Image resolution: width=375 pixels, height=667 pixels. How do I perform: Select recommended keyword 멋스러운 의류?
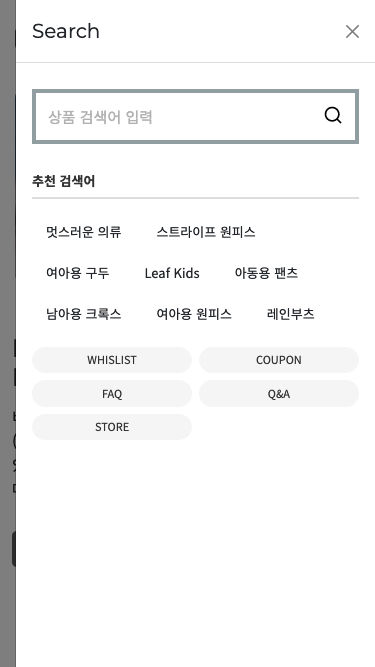click(84, 232)
